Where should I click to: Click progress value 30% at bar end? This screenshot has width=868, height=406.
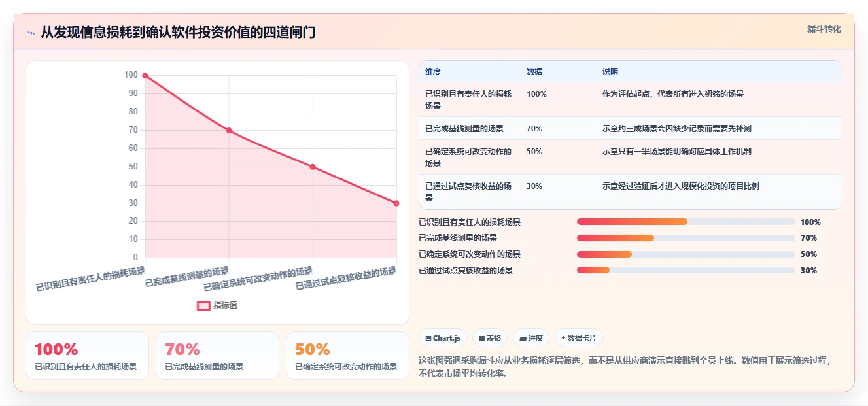click(x=808, y=271)
